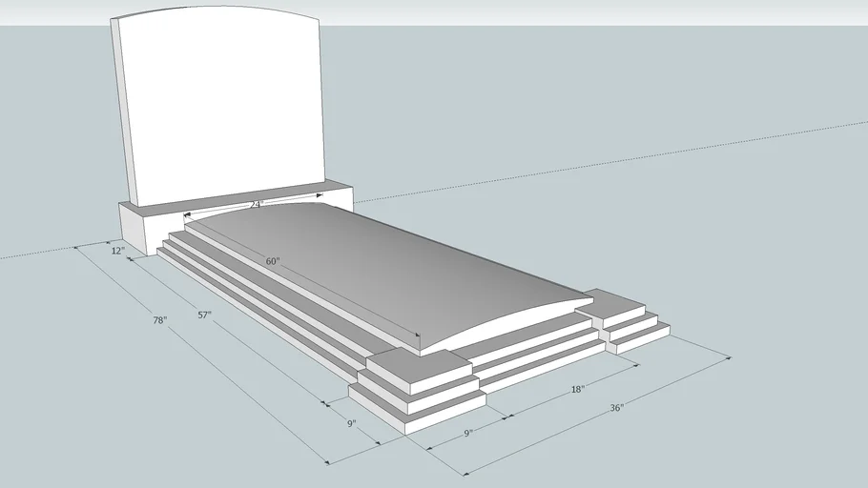Select the 78" overall length dimension label
Screen dimensions: 868x488
pyautogui.click(x=159, y=320)
